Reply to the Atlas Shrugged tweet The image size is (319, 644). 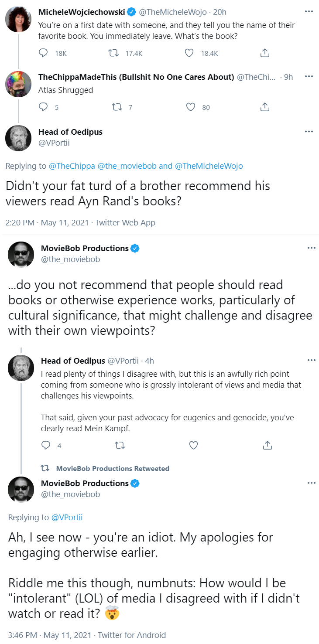tap(44, 107)
